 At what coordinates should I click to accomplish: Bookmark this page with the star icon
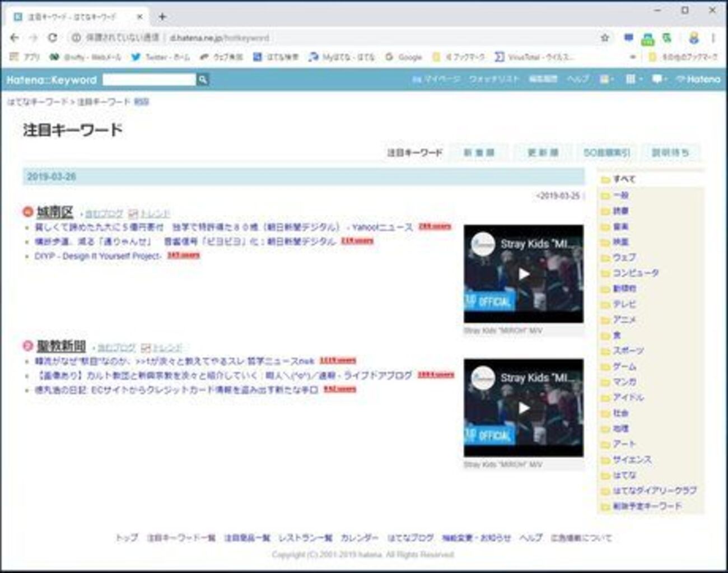point(605,38)
